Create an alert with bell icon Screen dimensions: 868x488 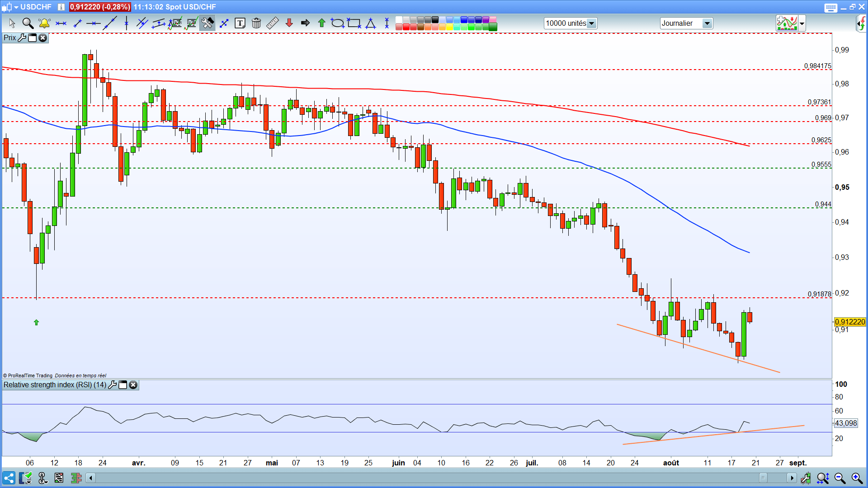(44, 23)
